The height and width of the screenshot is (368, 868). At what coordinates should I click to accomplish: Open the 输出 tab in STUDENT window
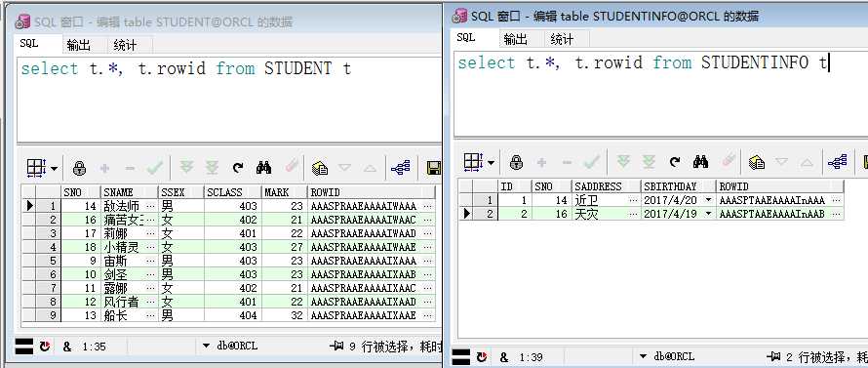(x=79, y=45)
